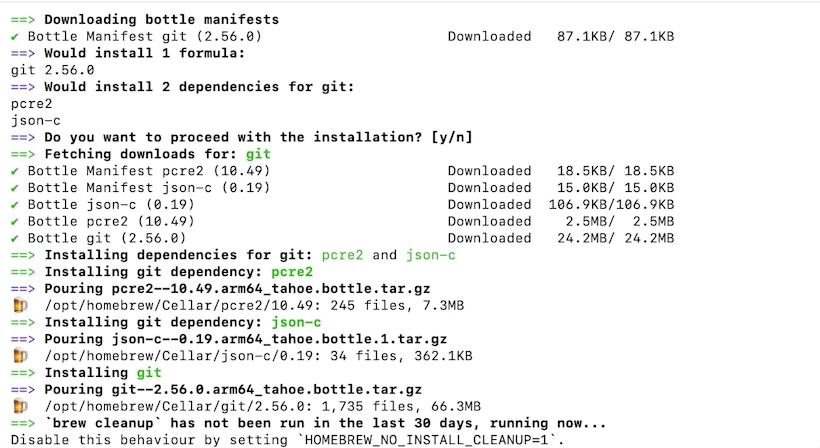Click Pouring pcre2--10.49.arm64_tahoe.bottle.tar.gz
Screen dimensions: 820x448
(237, 289)
